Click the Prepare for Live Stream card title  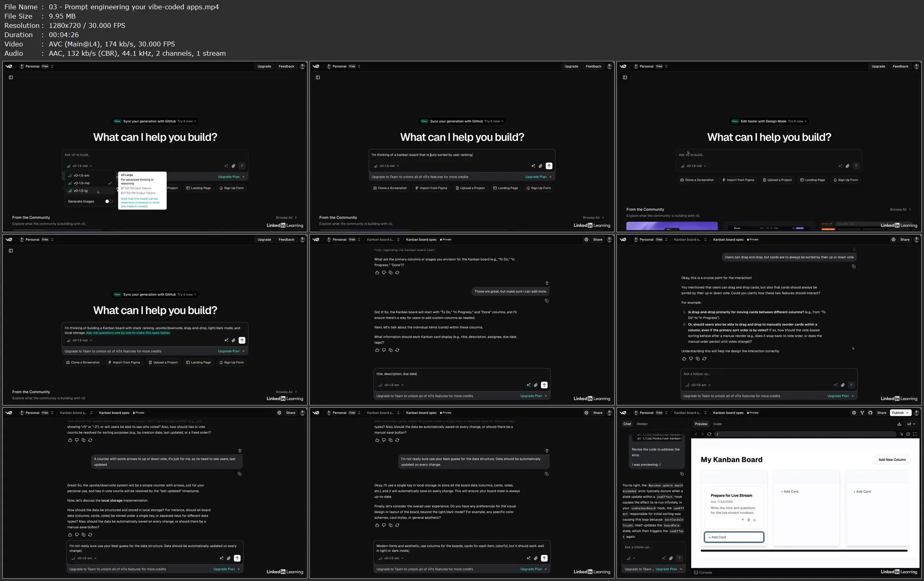[731, 496]
